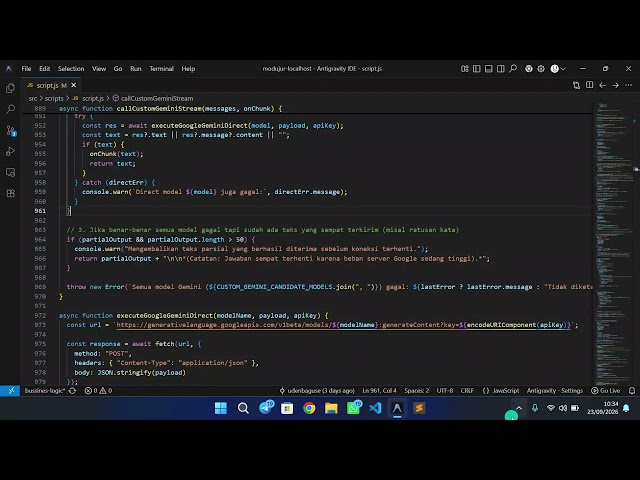
Task: Toggle secondary side bar visibility
Action: [500, 69]
